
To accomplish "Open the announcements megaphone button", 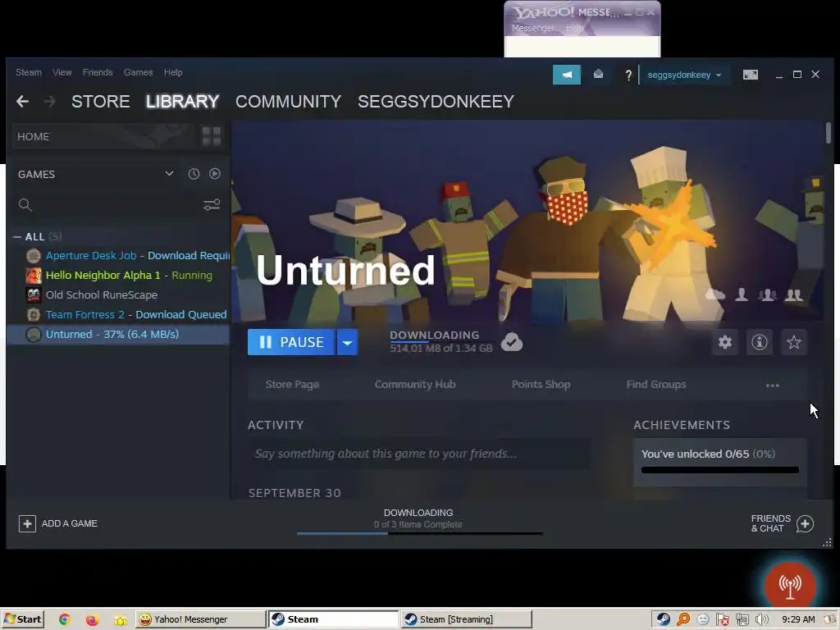I will coord(566,75).
